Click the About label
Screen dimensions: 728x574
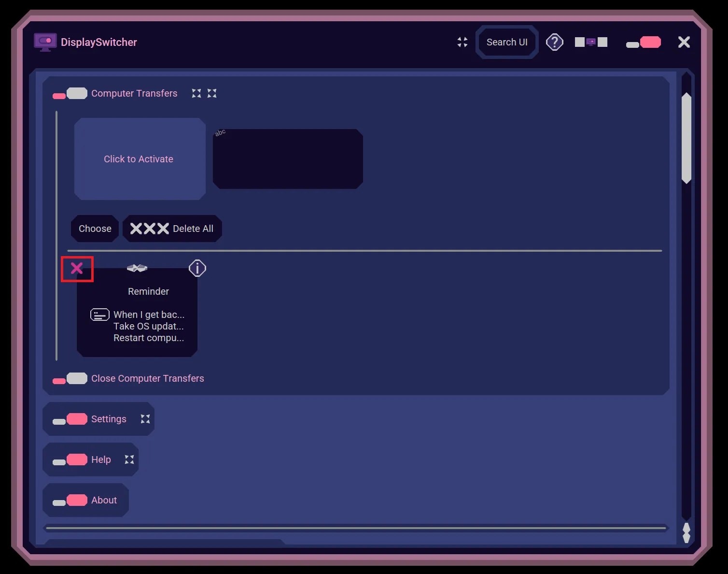click(104, 500)
